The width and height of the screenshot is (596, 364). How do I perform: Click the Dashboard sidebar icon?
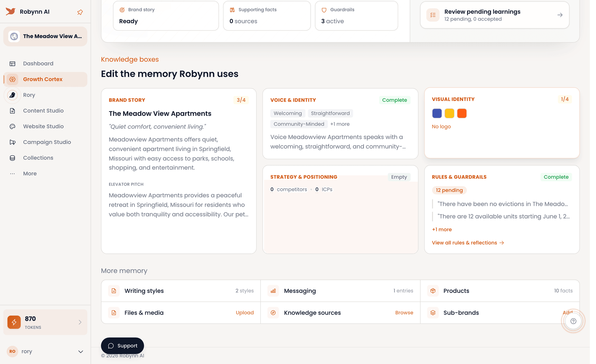pyautogui.click(x=12, y=64)
